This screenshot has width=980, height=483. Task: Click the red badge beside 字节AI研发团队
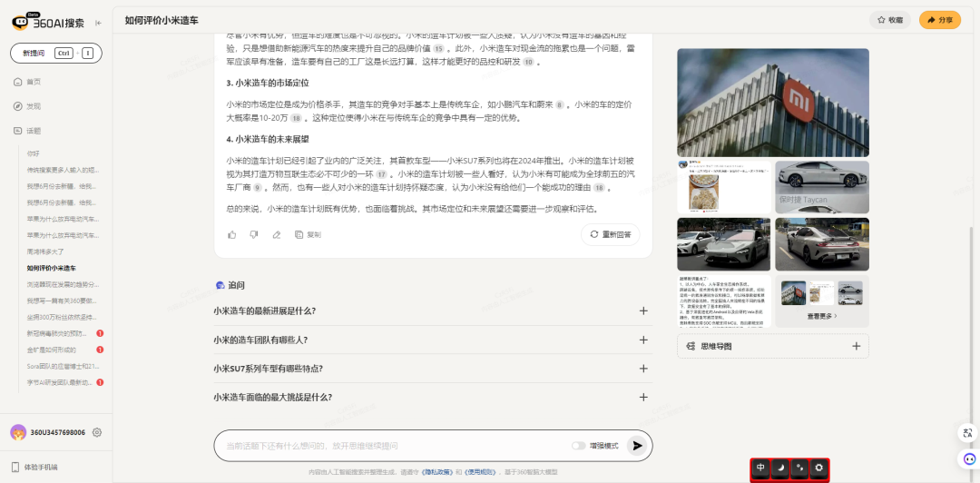coord(100,382)
